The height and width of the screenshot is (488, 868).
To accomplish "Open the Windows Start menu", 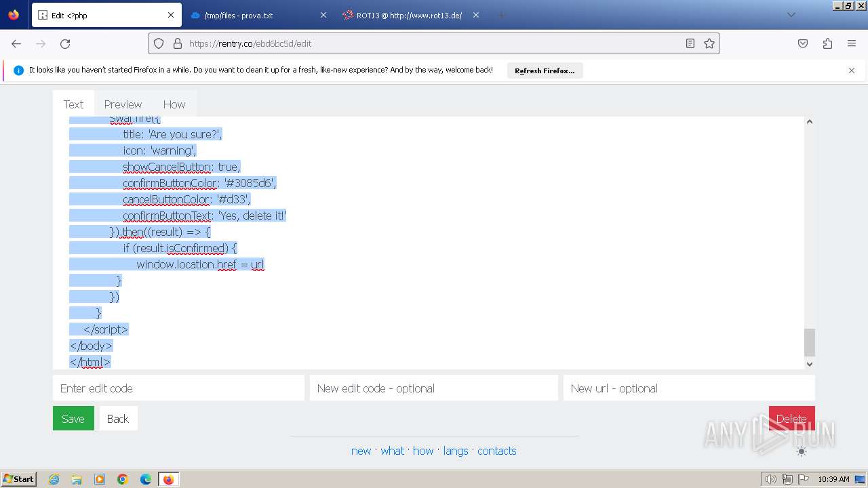I will [18, 479].
